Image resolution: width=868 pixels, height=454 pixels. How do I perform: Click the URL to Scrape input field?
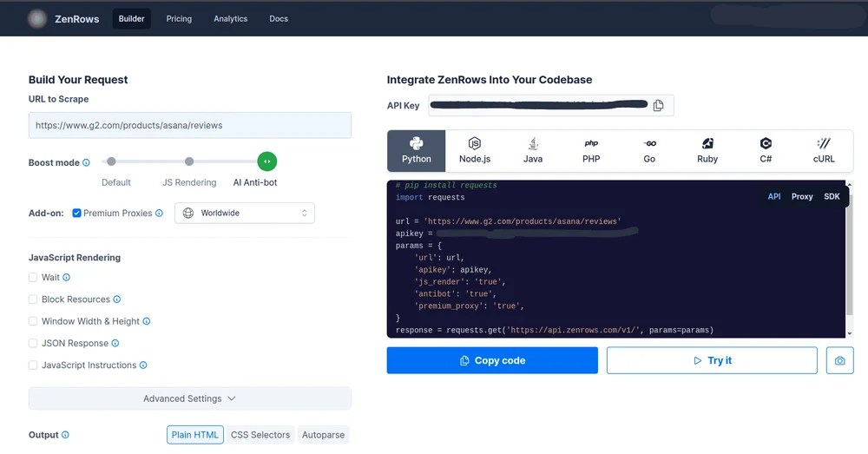coord(190,125)
